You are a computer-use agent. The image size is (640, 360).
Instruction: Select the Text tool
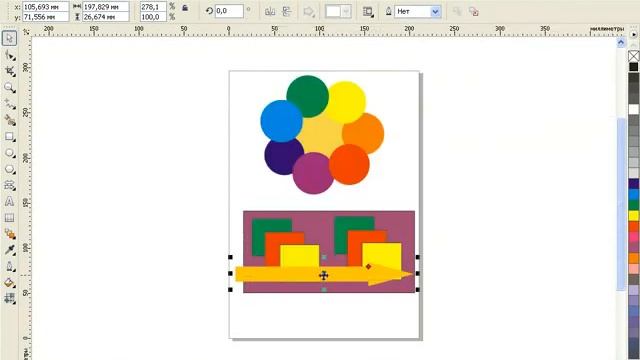9,201
